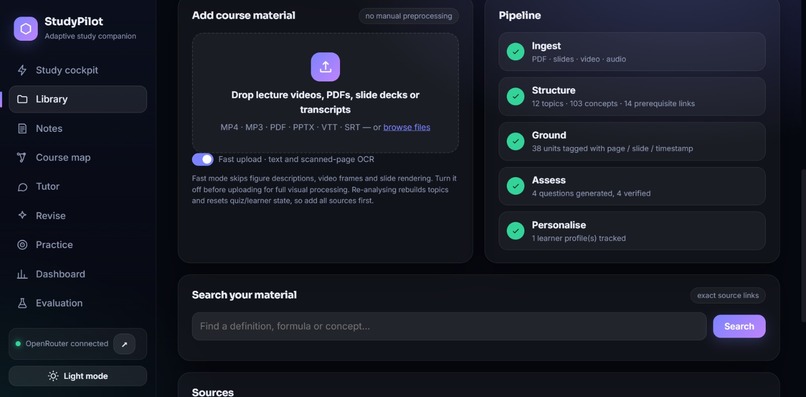Click the Assess green checkmark icon
Image resolution: width=806 pixels, height=397 pixels.
tap(516, 186)
